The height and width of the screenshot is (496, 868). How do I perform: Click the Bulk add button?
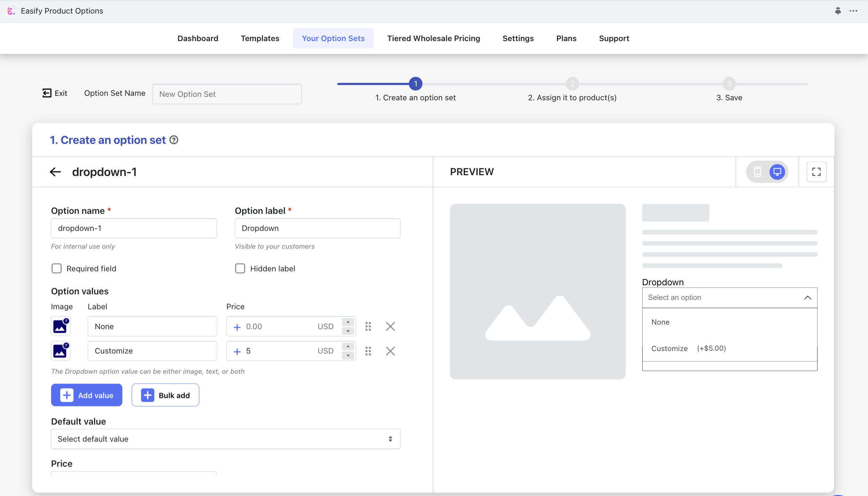(165, 395)
